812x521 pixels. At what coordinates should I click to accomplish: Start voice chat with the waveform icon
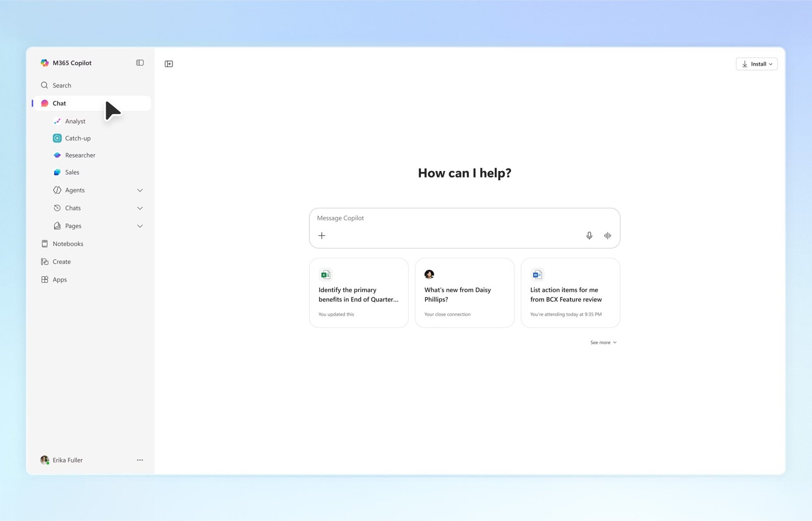607,236
